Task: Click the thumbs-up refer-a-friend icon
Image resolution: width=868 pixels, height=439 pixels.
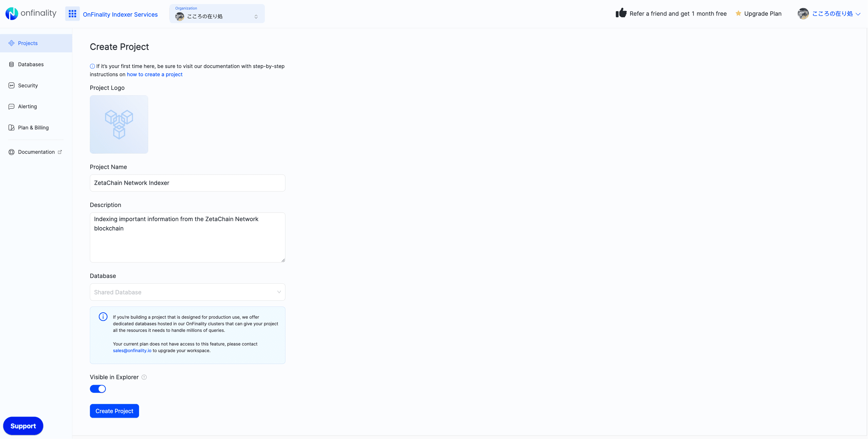Action: 621,13
